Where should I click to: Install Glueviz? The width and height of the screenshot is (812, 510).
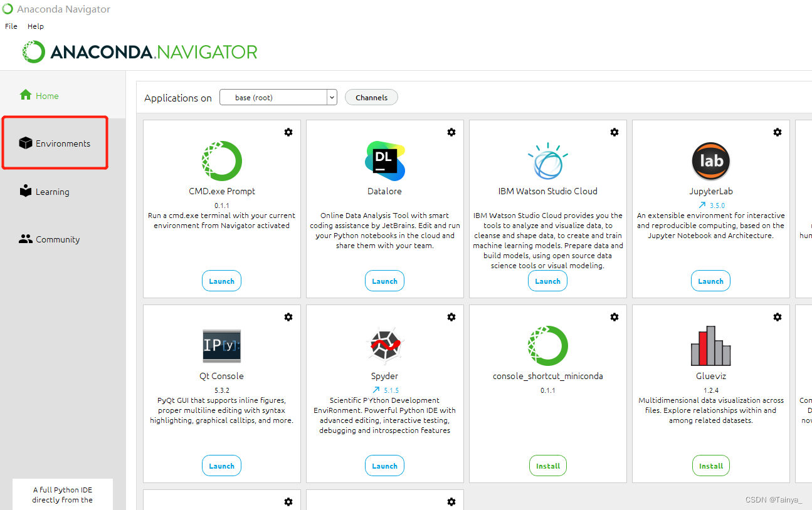point(710,466)
